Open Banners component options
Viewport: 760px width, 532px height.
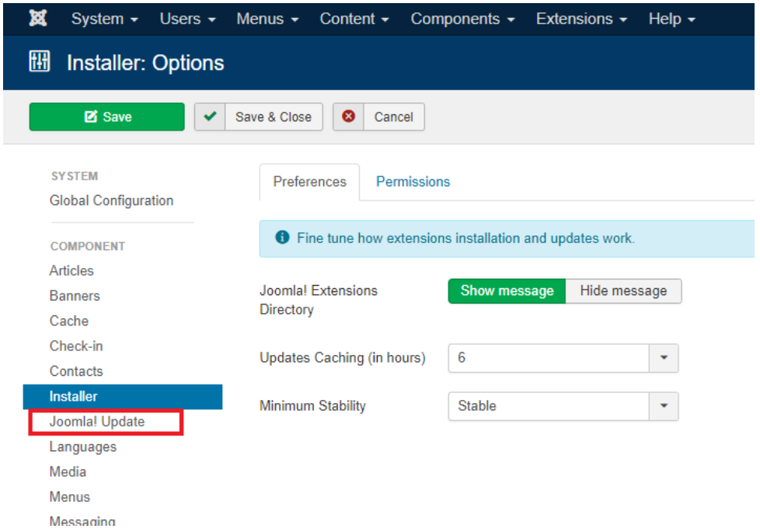point(75,296)
